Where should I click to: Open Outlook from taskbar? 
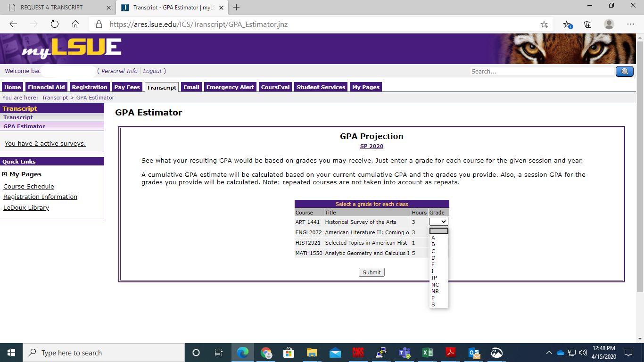point(474,353)
